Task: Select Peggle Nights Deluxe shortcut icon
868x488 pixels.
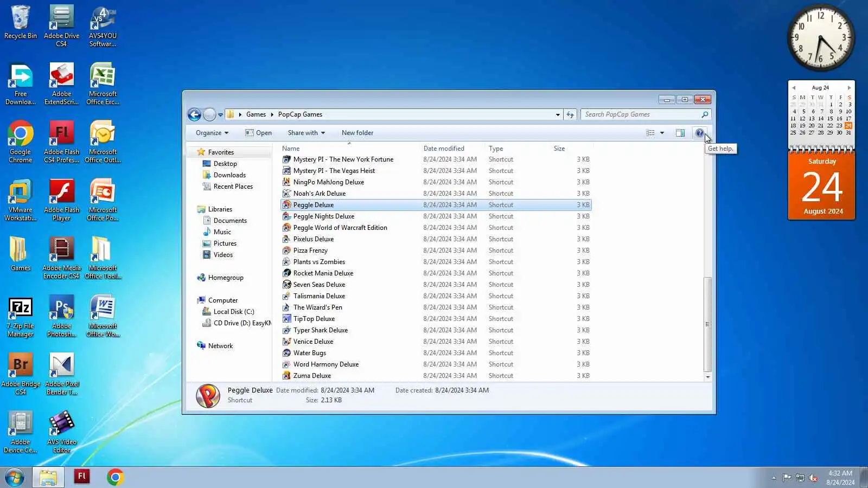Action: pyautogui.click(x=287, y=216)
